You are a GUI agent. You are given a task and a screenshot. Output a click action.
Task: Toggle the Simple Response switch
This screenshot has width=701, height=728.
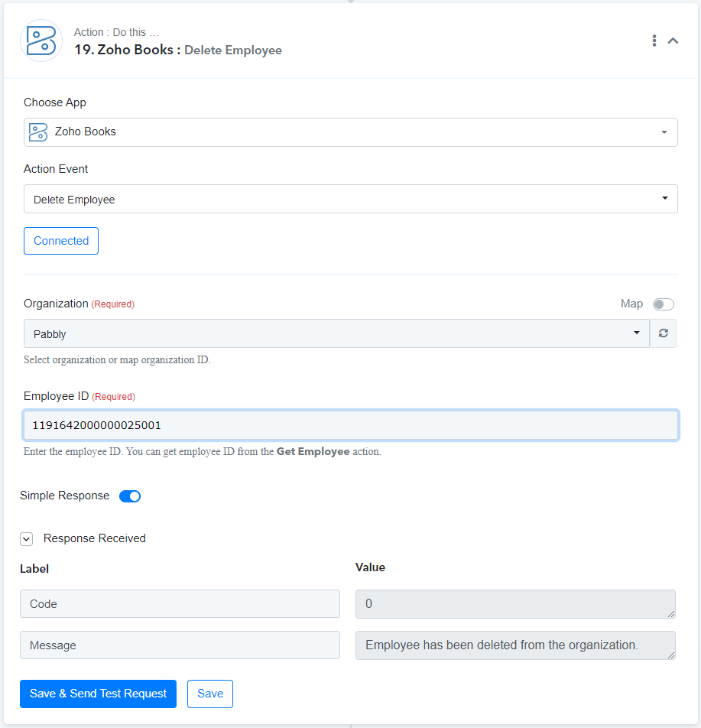130,496
